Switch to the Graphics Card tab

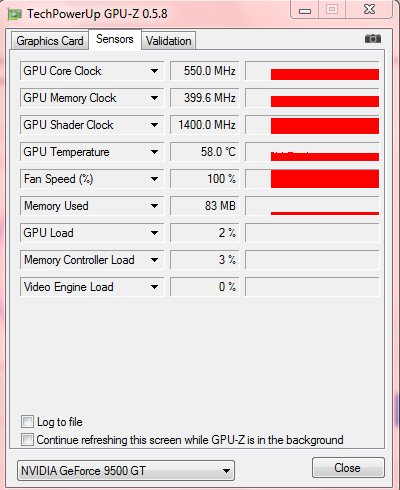click(50, 41)
